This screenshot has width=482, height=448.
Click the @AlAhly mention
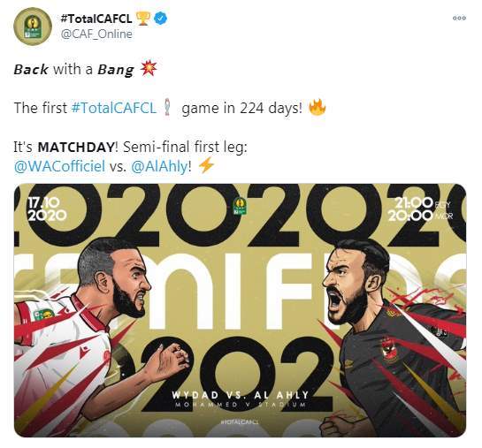(159, 166)
